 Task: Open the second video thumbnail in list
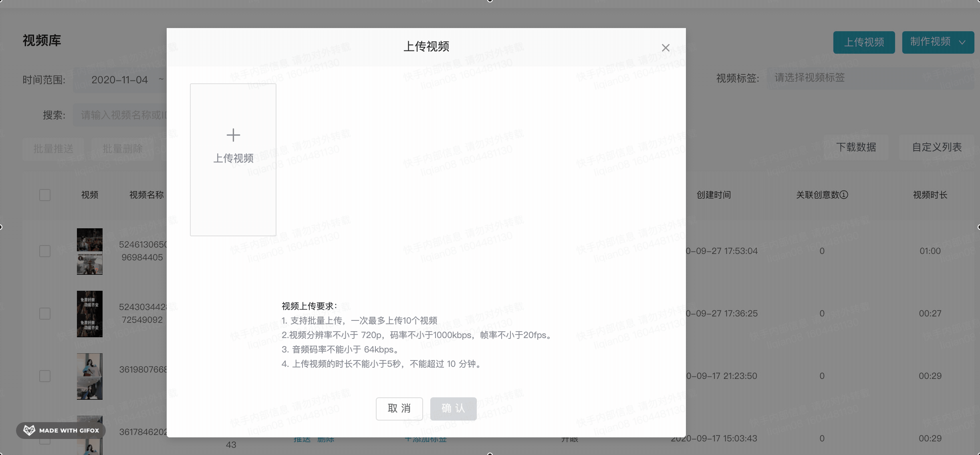coord(89,314)
